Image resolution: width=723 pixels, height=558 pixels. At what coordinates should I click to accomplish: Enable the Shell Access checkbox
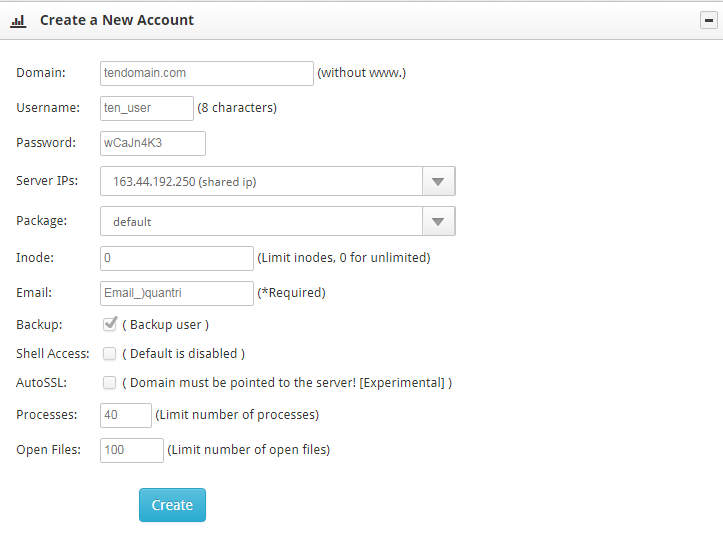pyautogui.click(x=109, y=354)
